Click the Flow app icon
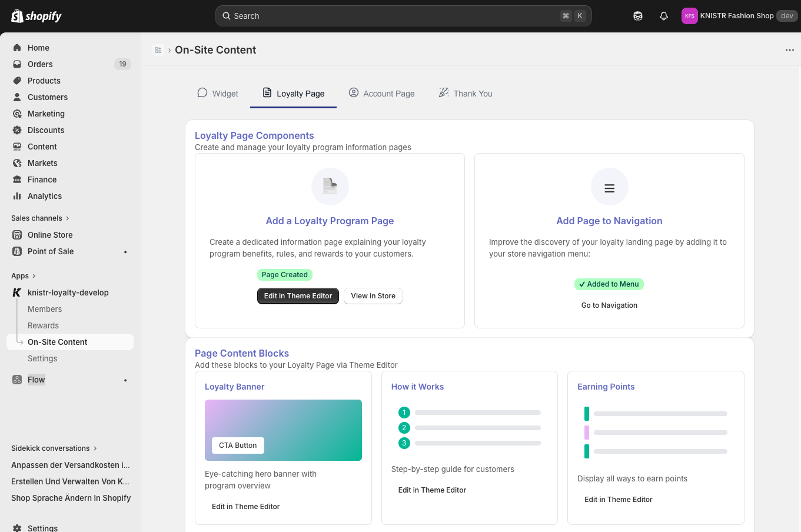This screenshot has height=532, width=801. coord(17,380)
